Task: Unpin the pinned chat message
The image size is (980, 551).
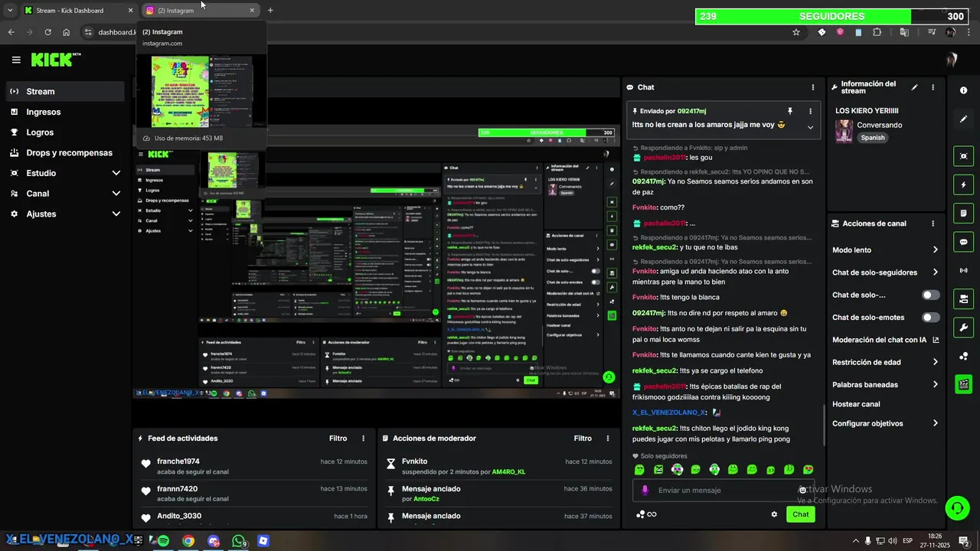Action: click(x=790, y=111)
